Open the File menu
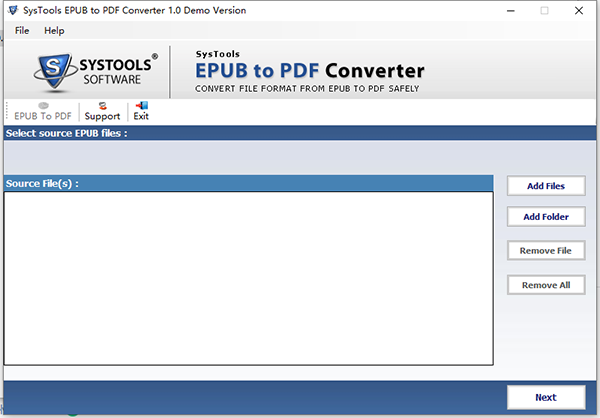Screen dimensions: 600x418 (x=22, y=31)
